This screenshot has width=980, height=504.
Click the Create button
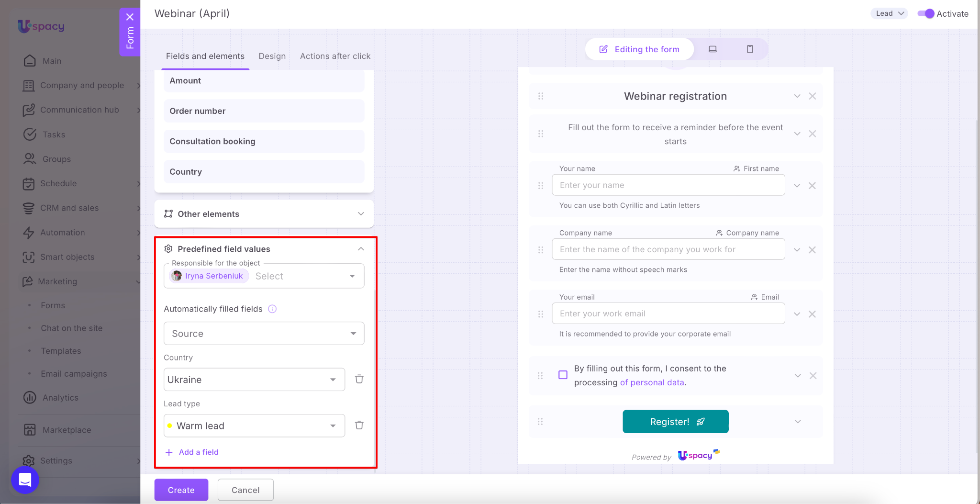181,490
